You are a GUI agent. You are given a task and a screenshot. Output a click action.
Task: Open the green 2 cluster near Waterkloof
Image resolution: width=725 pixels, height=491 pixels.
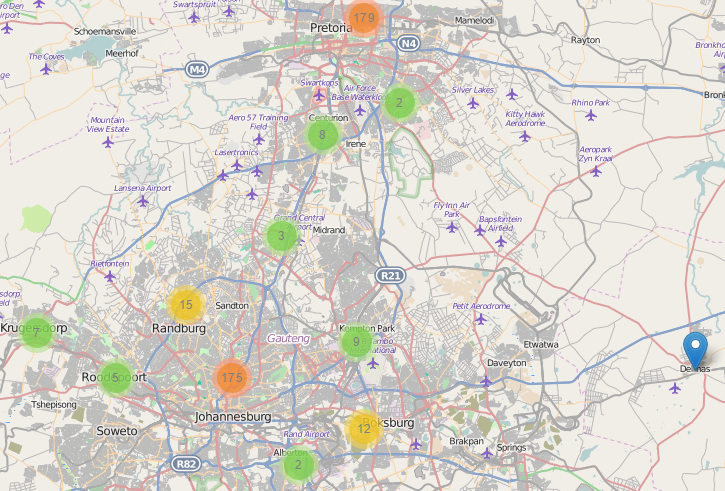click(399, 102)
